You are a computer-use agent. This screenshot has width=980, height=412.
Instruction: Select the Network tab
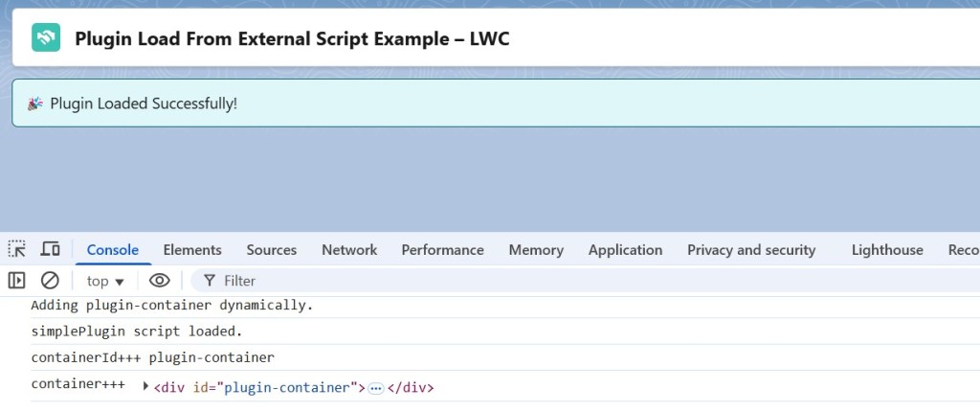click(x=349, y=250)
